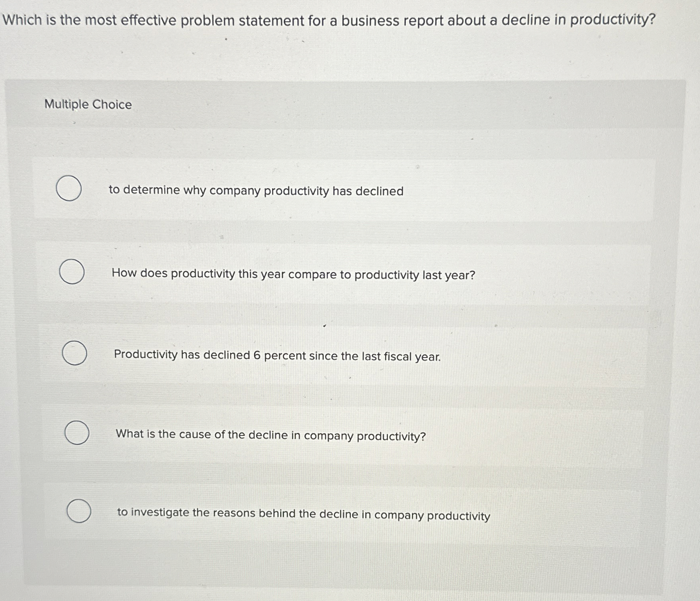This screenshot has width=700, height=601.
Task: Click the "Multiple Choice" header label
Action: pos(87,105)
